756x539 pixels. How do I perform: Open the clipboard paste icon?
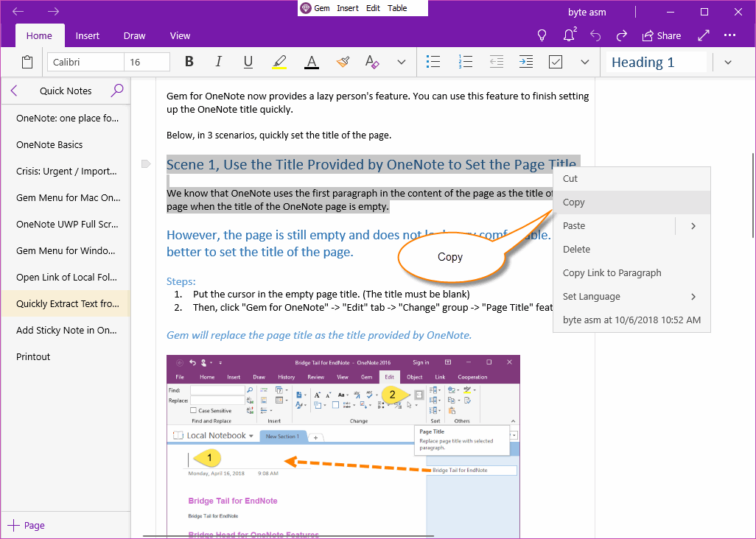pyautogui.click(x=27, y=62)
